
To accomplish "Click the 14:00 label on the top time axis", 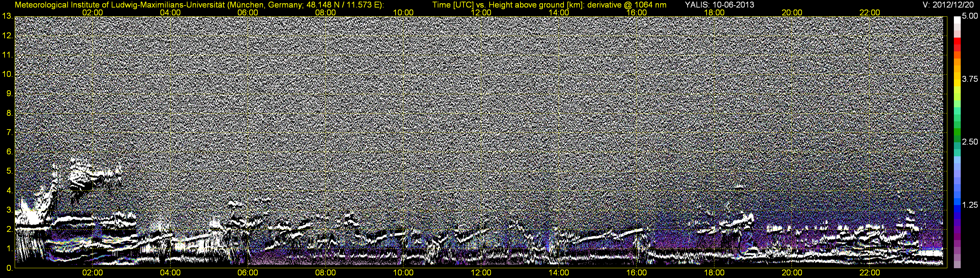I will click(559, 12).
